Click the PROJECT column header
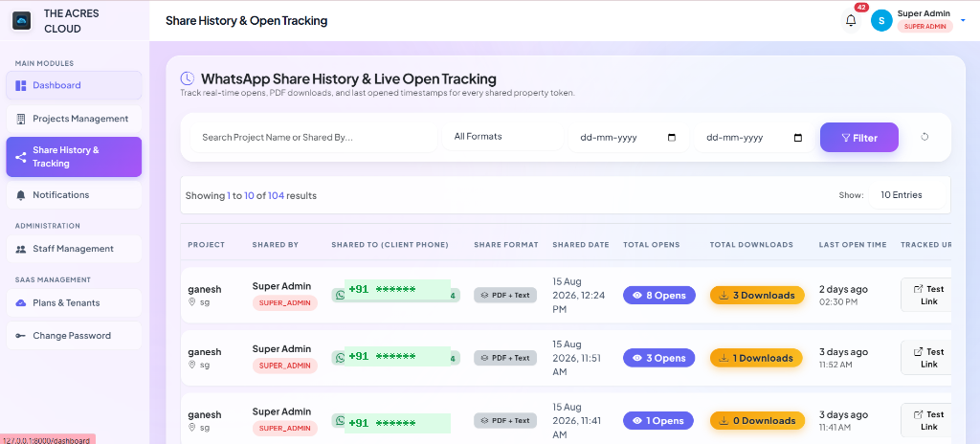Screen dimensions: 980x444 click(x=207, y=245)
